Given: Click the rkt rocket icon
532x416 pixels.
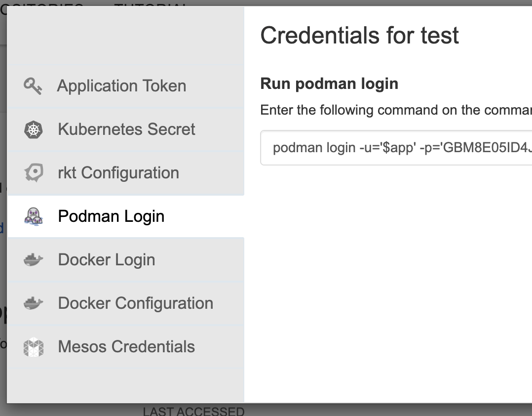Looking at the screenshot, I should [34, 173].
